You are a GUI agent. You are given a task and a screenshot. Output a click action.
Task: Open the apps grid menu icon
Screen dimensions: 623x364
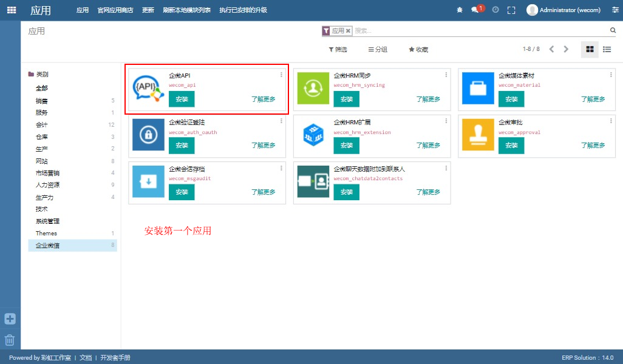click(12, 10)
